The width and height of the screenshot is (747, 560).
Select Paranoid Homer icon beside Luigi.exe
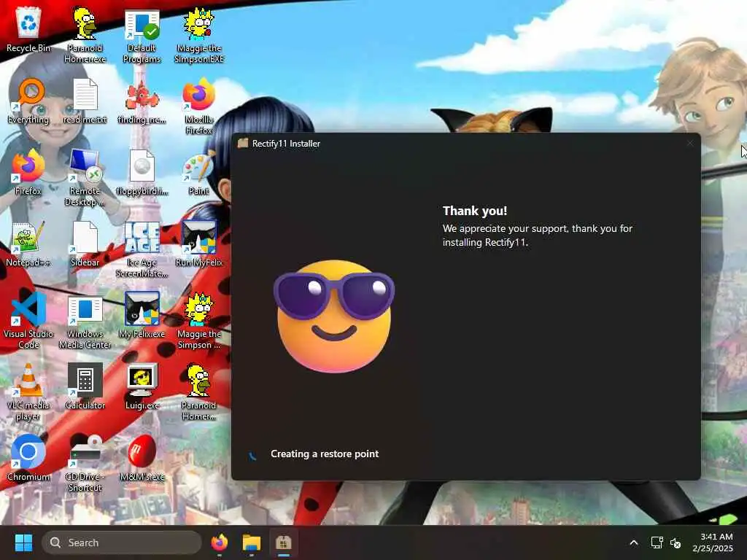pos(199,392)
